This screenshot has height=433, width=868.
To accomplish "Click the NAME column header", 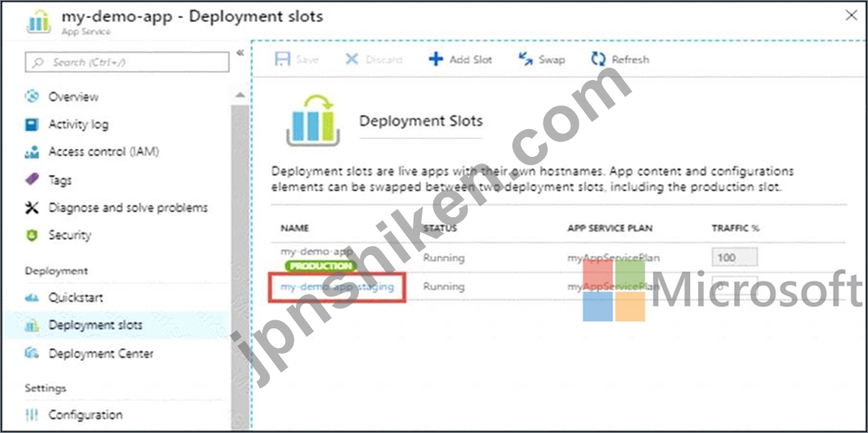I will 294,228.
